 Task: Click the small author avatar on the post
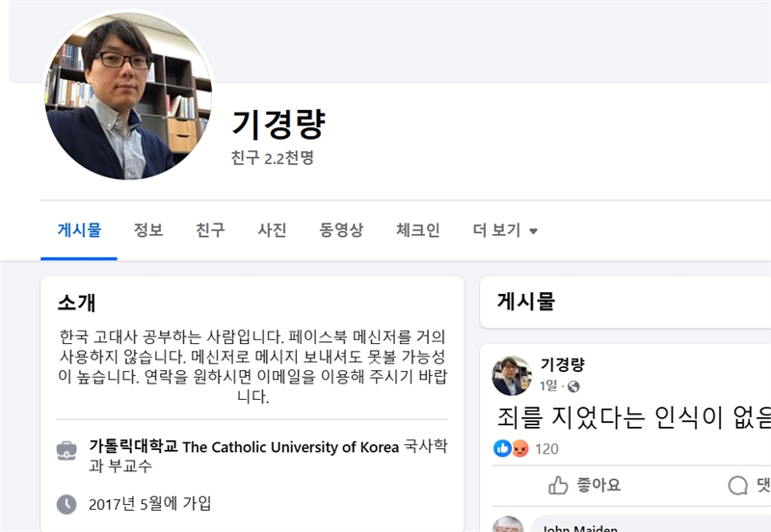pos(512,376)
